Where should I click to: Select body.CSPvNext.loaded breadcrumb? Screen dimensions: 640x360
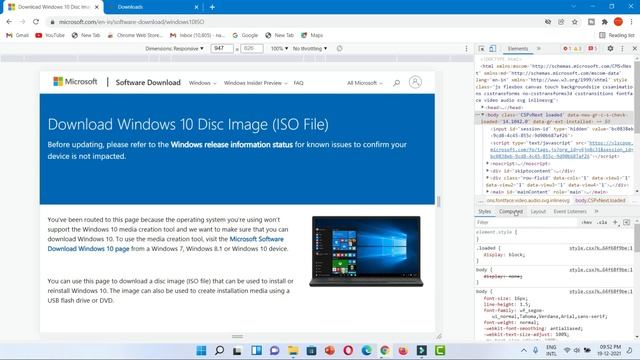(x=600, y=200)
